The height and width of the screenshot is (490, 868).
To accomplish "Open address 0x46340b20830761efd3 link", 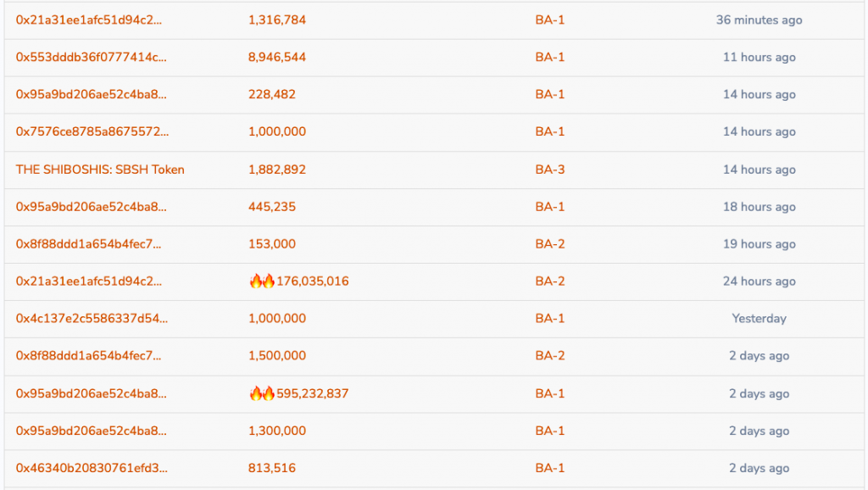I will (92, 468).
